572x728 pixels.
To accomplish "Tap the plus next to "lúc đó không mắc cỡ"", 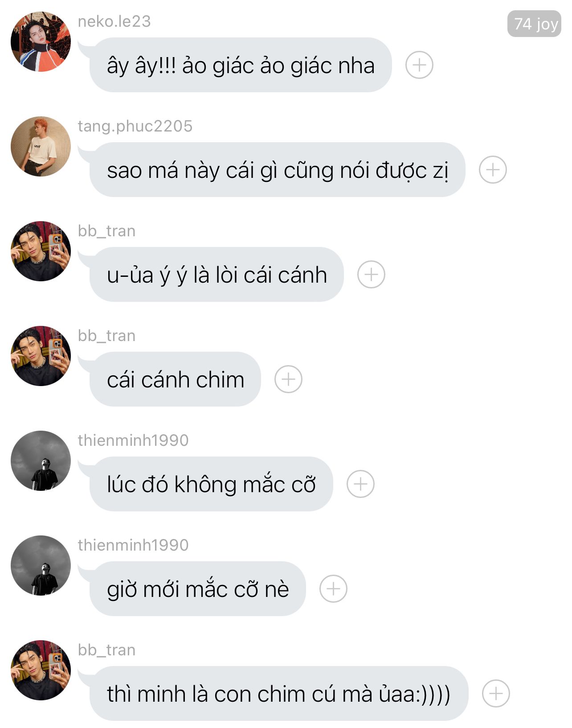I will [360, 484].
